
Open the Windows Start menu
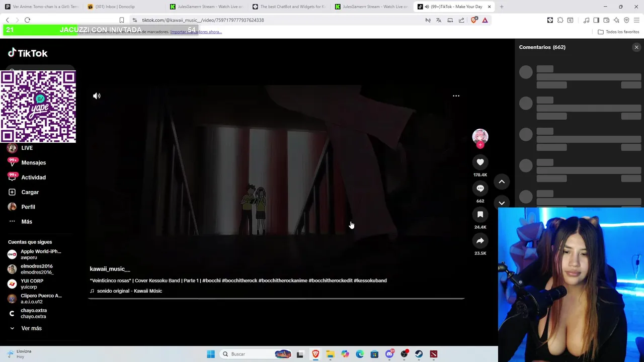[x=211, y=354]
